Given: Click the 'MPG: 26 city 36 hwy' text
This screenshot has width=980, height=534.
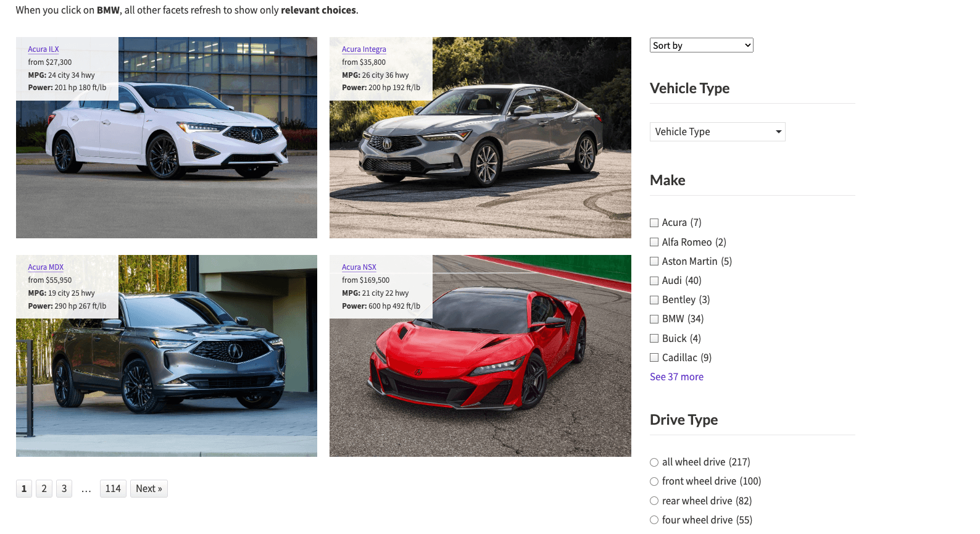Looking at the screenshot, I should click(x=375, y=75).
